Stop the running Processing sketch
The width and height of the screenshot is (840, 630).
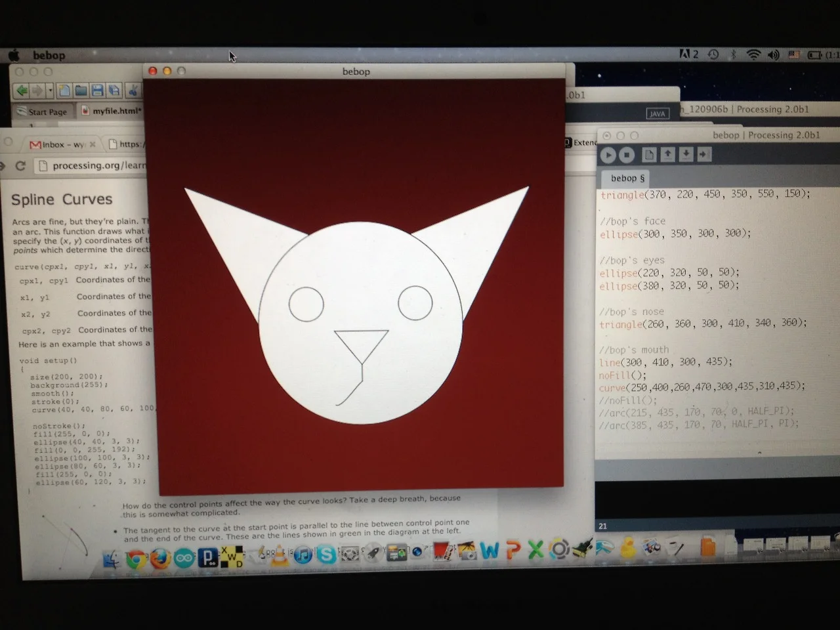click(x=627, y=155)
